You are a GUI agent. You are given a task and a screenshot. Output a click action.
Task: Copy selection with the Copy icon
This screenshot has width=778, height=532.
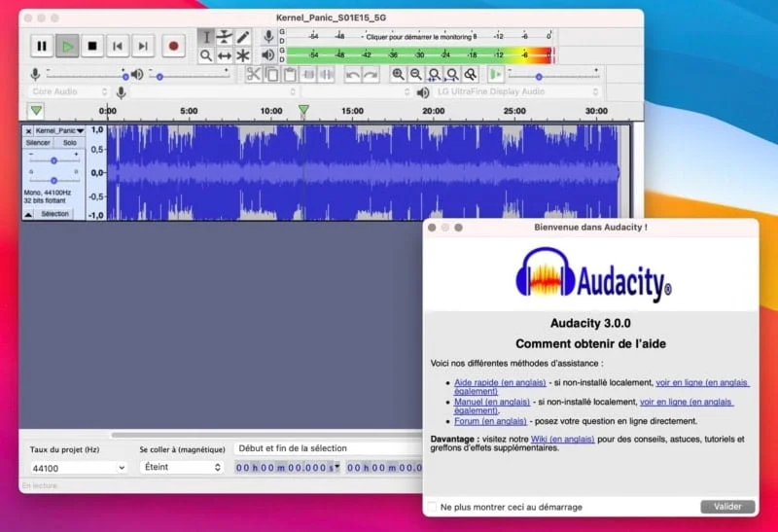click(x=272, y=75)
